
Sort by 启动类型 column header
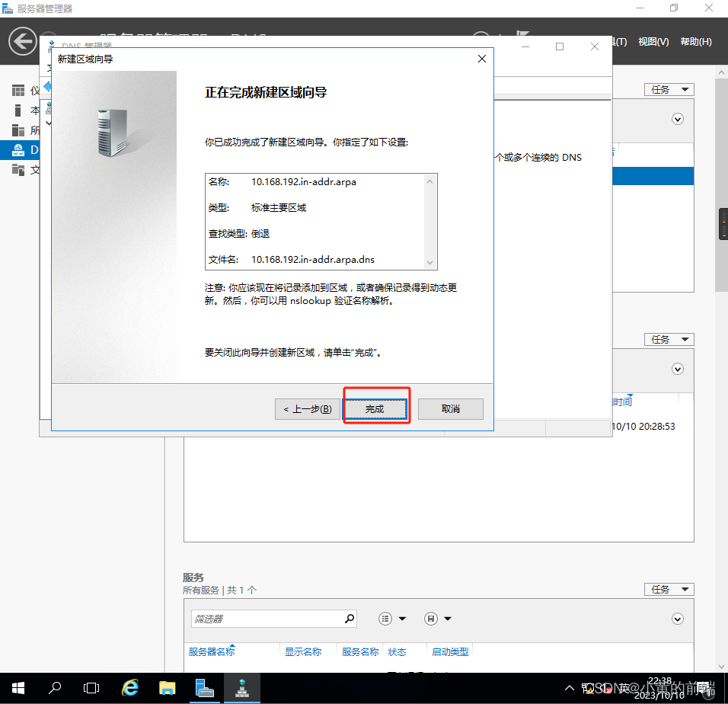pyautogui.click(x=450, y=652)
